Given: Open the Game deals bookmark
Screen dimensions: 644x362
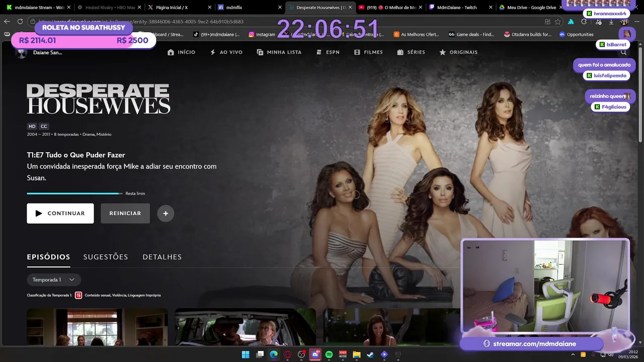Looking at the screenshot, I should pos(471,35).
